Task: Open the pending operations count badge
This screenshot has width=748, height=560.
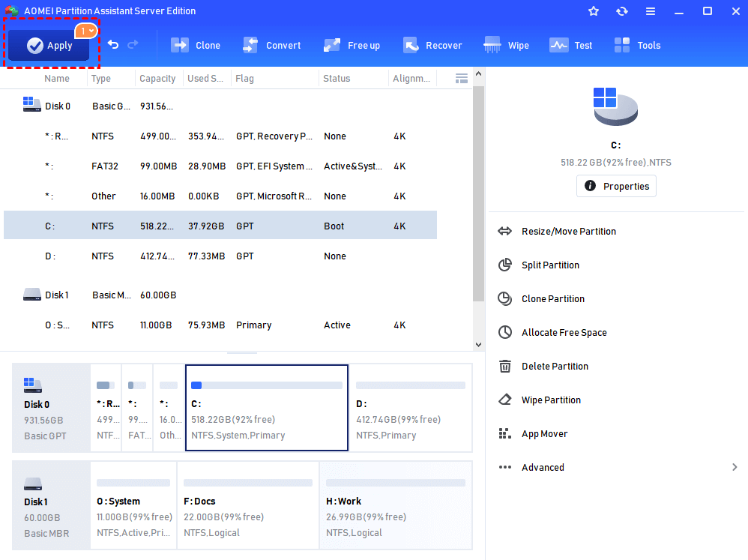Action: pyautogui.click(x=86, y=31)
